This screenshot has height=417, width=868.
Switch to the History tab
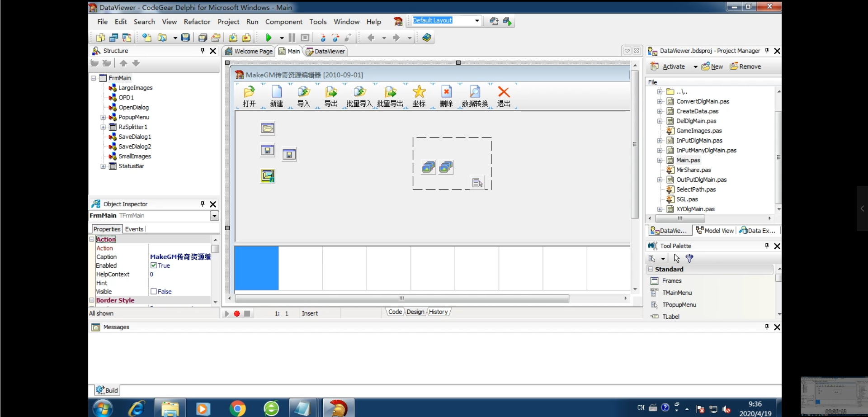click(438, 312)
